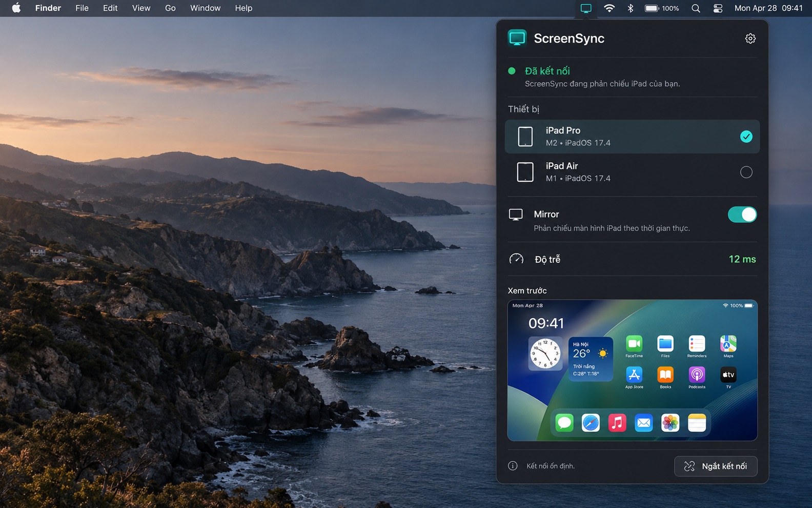Screen dimensions: 812x508
Task: Click the Safari icon in preview dock
Action: point(591,423)
